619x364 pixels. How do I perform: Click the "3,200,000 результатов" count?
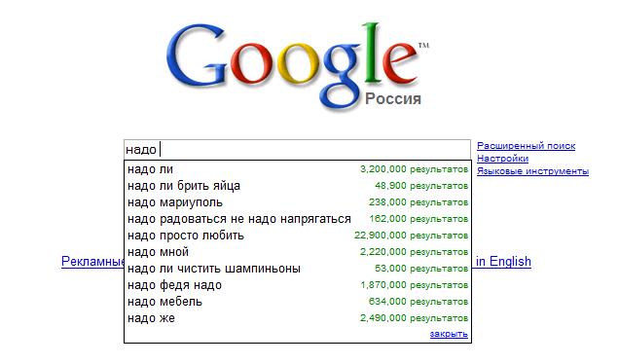tap(414, 169)
